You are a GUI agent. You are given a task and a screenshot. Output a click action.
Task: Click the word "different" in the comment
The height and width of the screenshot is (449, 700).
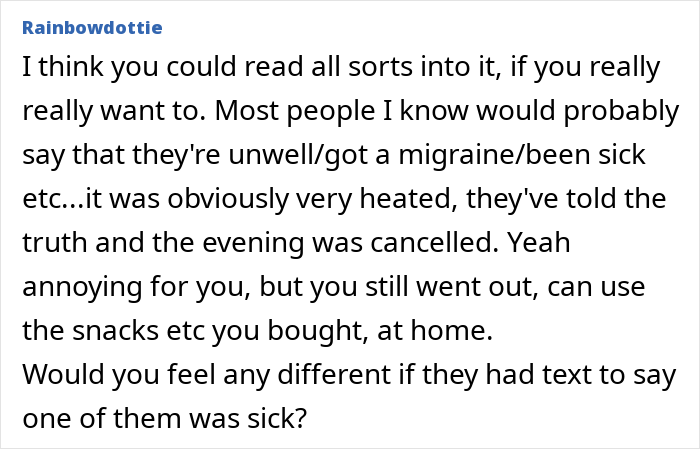click(x=334, y=374)
